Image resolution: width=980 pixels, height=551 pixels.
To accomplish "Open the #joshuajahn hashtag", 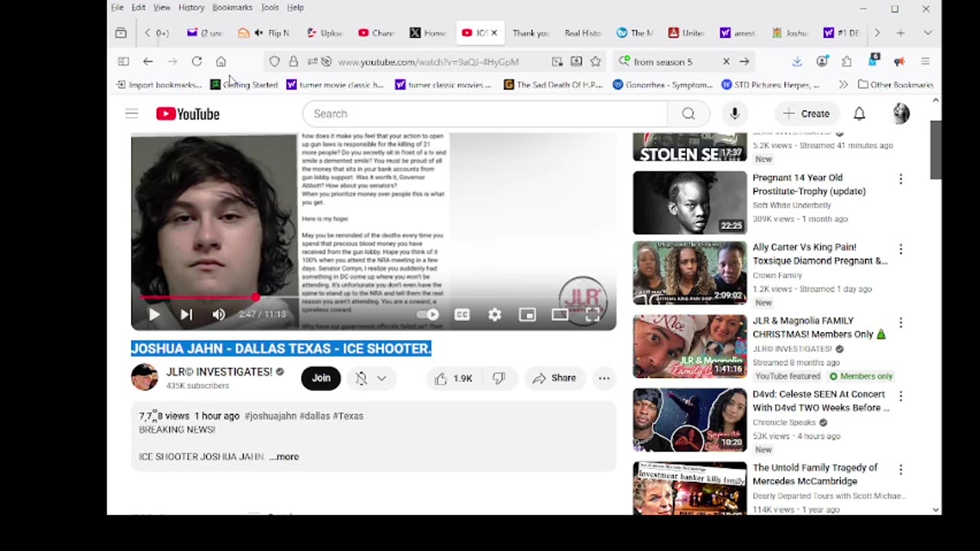I will (270, 416).
